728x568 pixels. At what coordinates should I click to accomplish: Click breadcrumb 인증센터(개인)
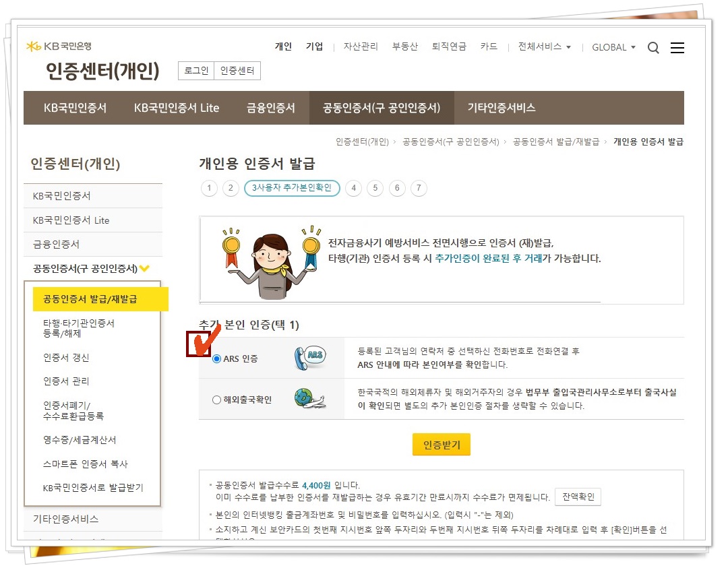click(362, 141)
